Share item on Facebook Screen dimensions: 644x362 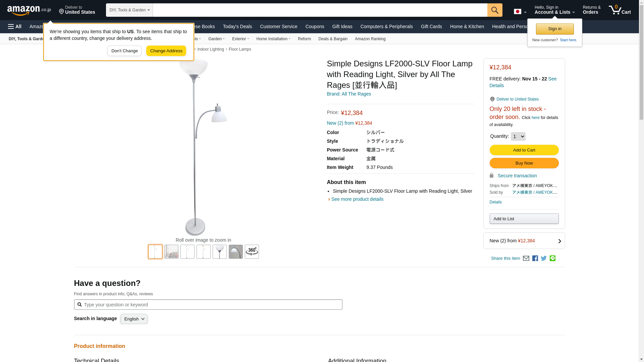[535, 258]
